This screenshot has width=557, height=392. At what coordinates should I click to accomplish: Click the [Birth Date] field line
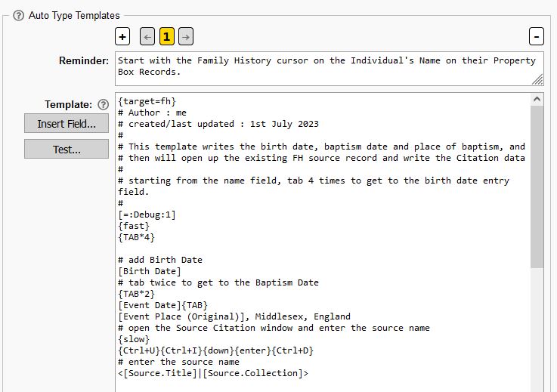pos(150,271)
